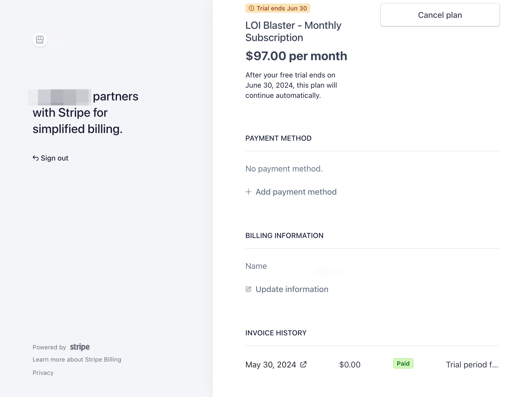Click the 'Powered by' text

[49, 347]
